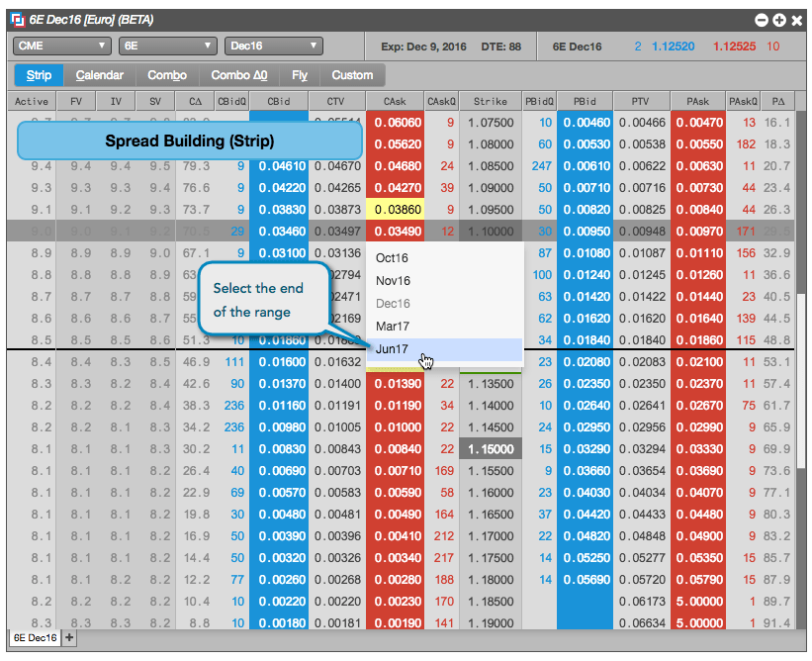Open the Combo Δ0 tab
The height and width of the screenshot is (661, 812).
coord(238,75)
